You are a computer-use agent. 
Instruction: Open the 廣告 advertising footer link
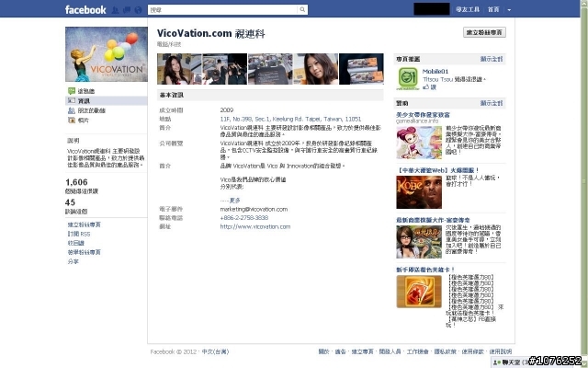(340, 351)
